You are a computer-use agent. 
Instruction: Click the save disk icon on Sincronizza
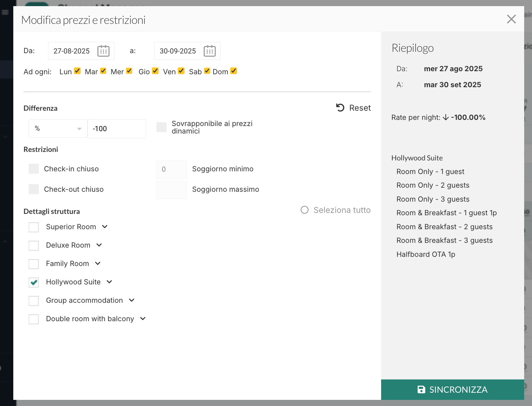point(421,389)
